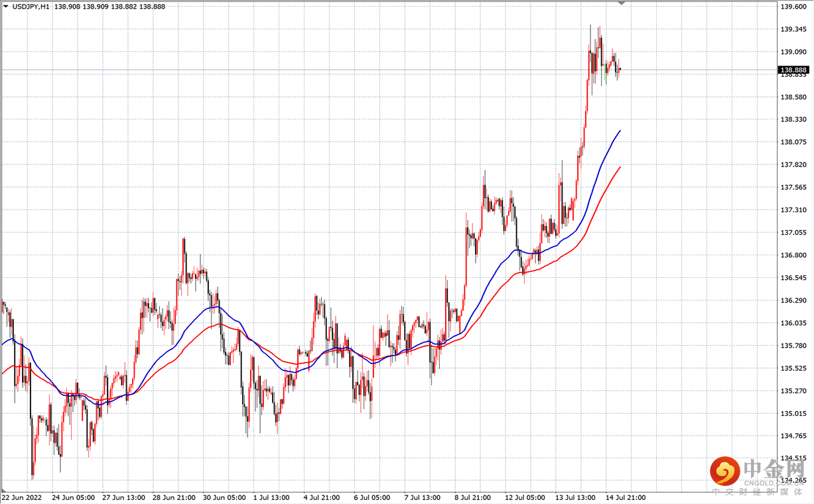Click the 7 Jul 13:00 time label

click(424, 497)
